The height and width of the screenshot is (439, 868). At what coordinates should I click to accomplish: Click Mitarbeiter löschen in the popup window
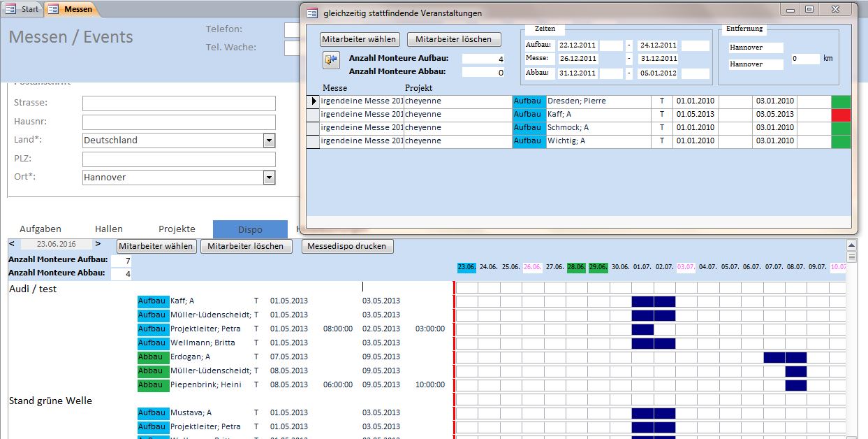(x=454, y=39)
